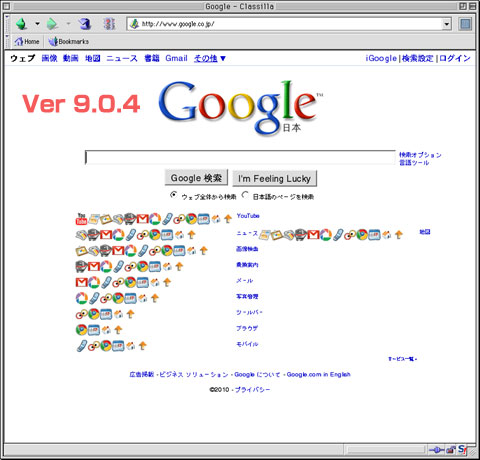Open the Back button history dropdown arrow

pos(37,24)
